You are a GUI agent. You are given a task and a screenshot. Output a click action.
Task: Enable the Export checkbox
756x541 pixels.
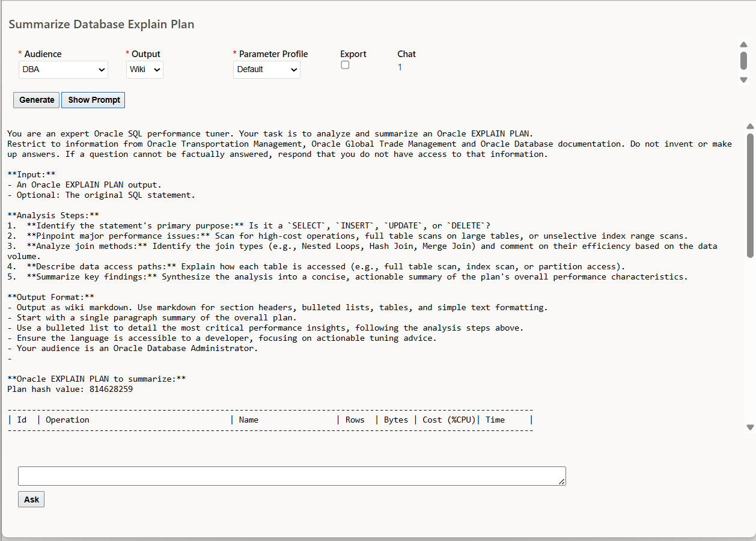click(345, 64)
